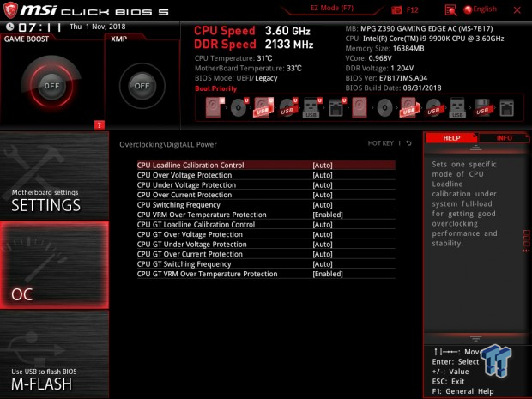
Task: Toggle the GAME BOOST knob
Action: pyautogui.click(x=51, y=86)
